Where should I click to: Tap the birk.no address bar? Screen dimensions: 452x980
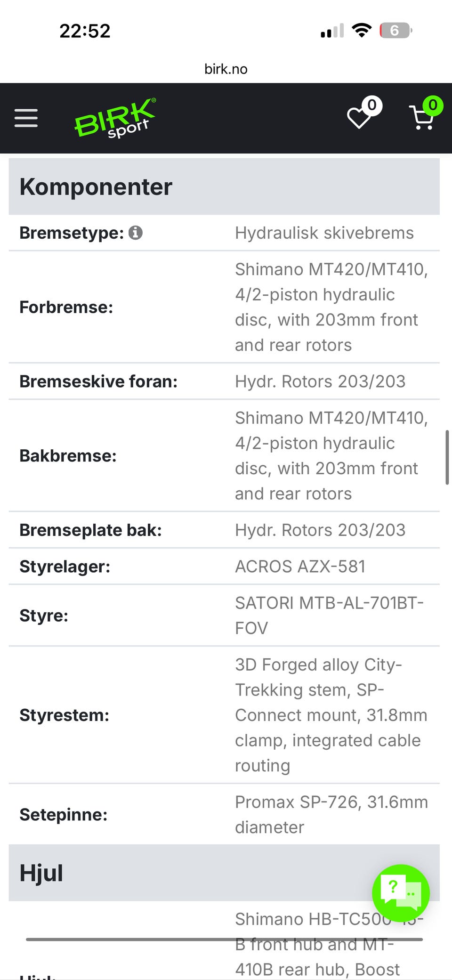[x=226, y=69]
